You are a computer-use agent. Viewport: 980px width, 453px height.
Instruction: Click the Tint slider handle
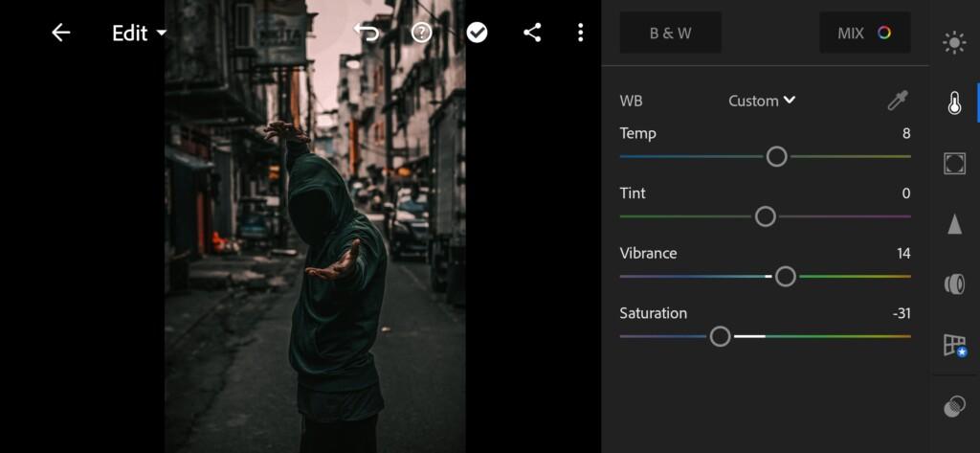point(766,216)
